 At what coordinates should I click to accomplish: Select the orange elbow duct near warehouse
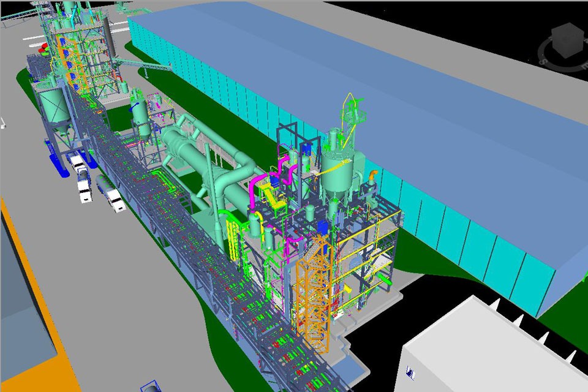(373, 175)
